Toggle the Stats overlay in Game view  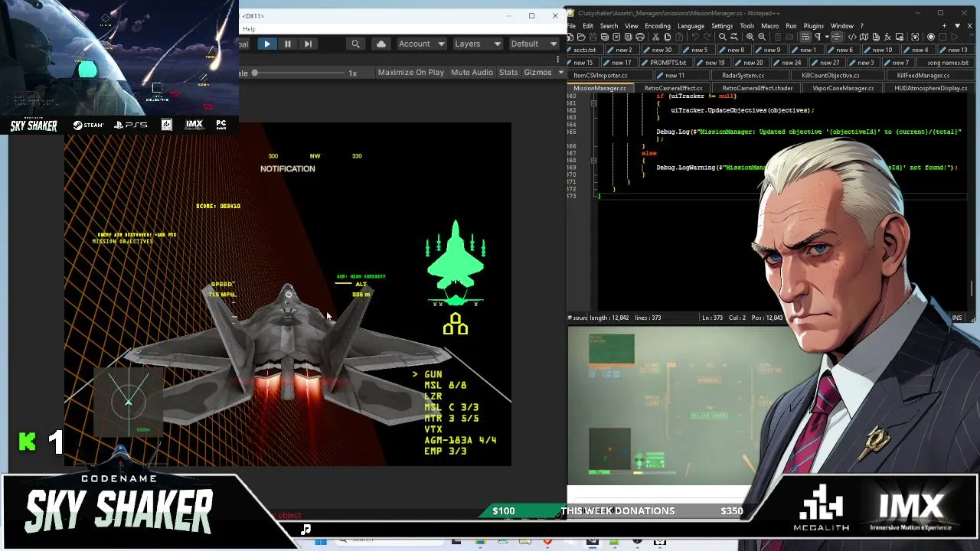(508, 73)
